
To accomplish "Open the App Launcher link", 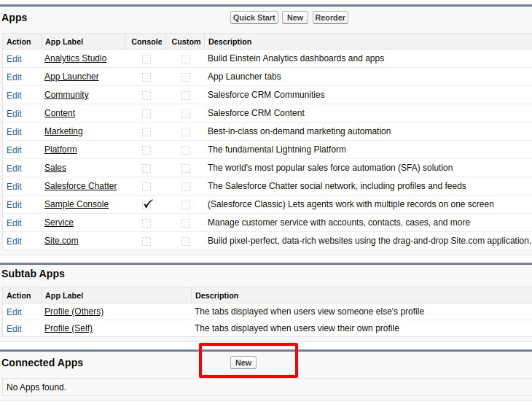I will [x=71, y=77].
